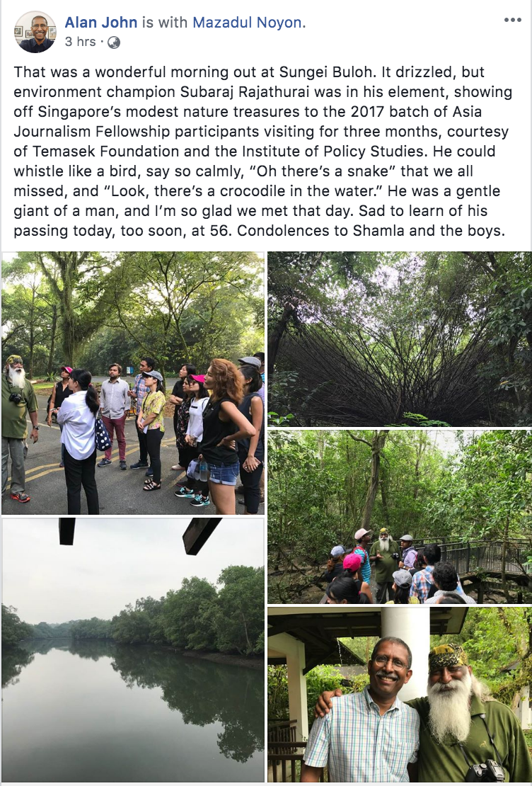Click the public globe privacy icon
The height and width of the screenshot is (786, 532).
tap(114, 42)
